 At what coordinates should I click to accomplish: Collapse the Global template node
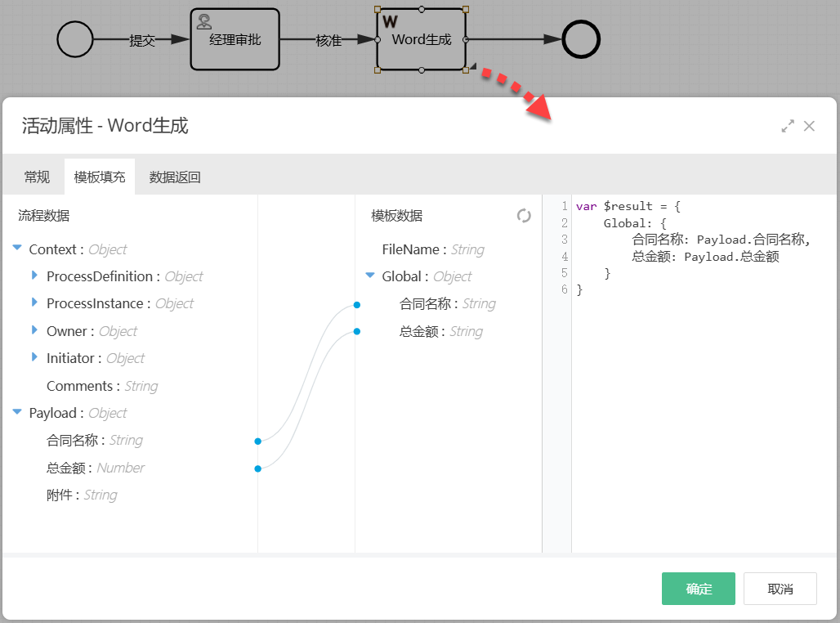pos(370,276)
